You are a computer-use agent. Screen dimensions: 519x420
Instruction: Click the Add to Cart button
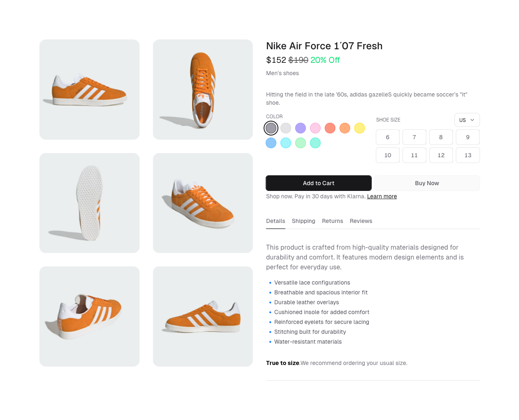click(318, 183)
